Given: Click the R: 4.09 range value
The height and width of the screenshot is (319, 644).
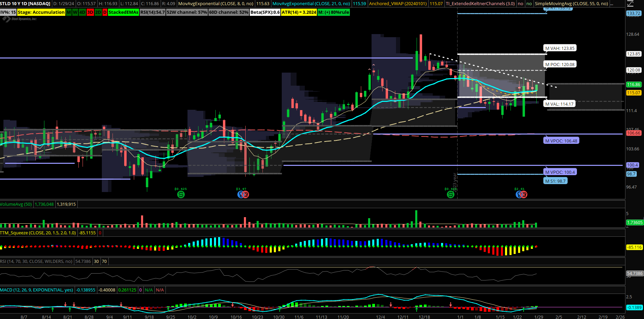Looking at the screenshot, I should click(x=169, y=3).
